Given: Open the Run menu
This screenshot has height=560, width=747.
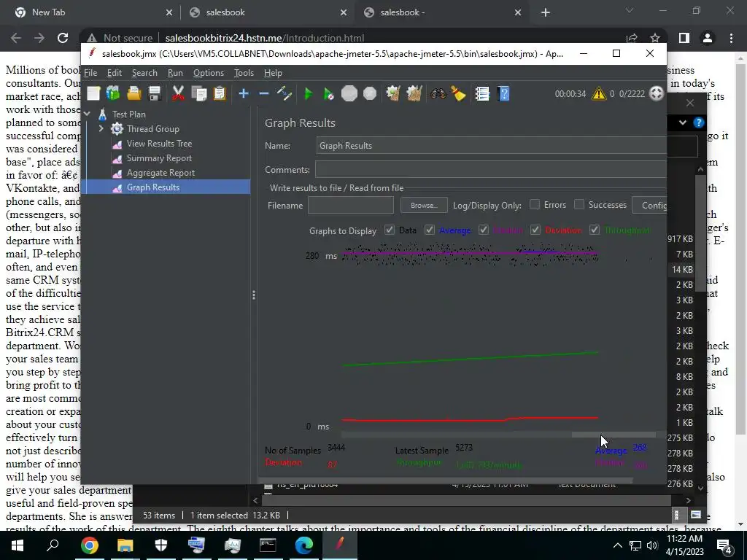Looking at the screenshot, I should [x=175, y=73].
